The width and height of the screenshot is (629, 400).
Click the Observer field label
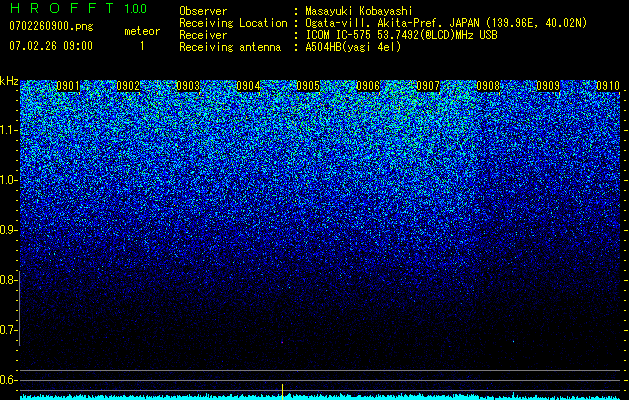tap(203, 11)
